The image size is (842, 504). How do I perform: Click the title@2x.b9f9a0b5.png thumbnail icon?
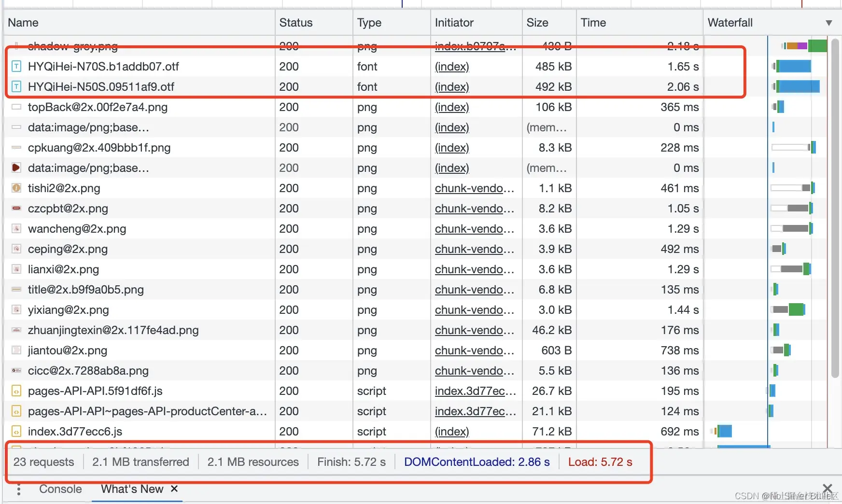[x=16, y=290]
